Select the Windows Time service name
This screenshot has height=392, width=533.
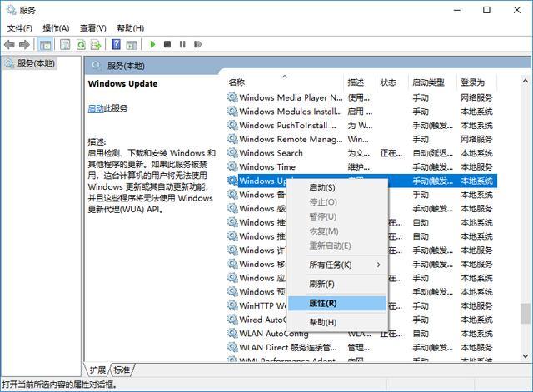267,167
